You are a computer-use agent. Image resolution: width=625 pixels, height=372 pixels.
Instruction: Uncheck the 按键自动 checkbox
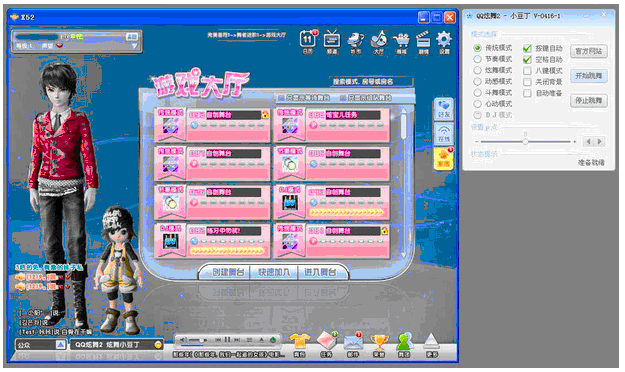pyautogui.click(x=527, y=48)
